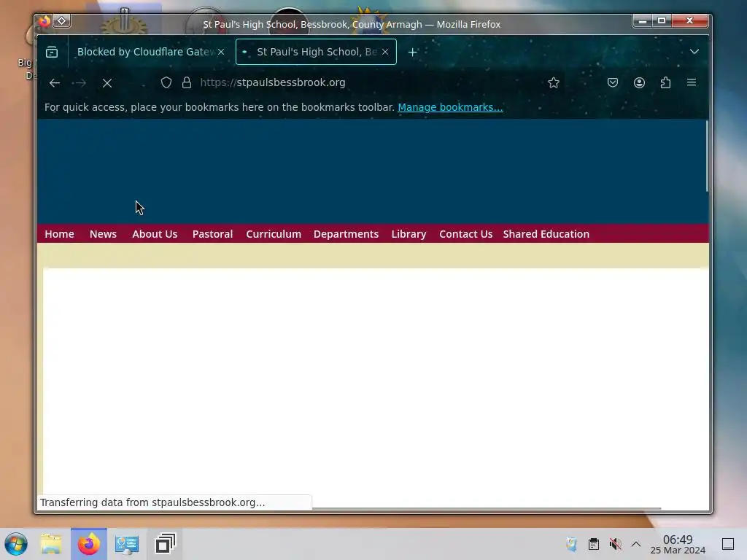The height and width of the screenshot is (560, 747).
Task: Open file manager in taskbar
Action: point(51,544)
